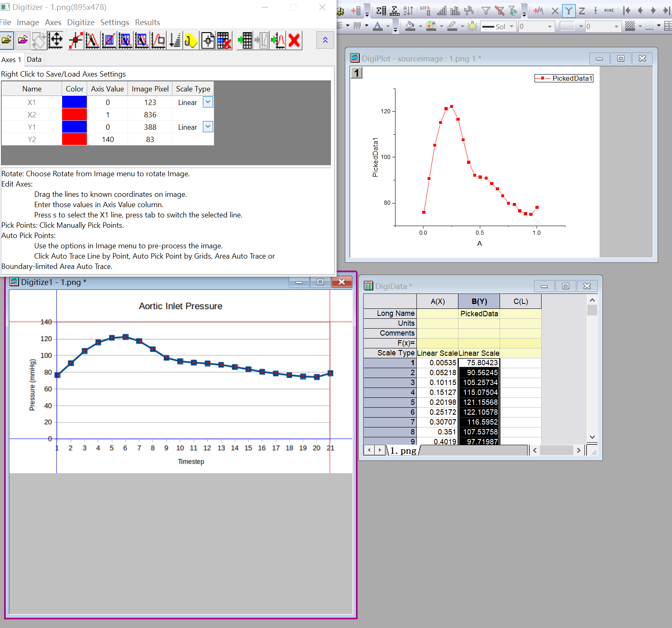672x628 pixels.
Task: Collapse Digitizer panel with double chevron button
Action: tap(325, 40)
